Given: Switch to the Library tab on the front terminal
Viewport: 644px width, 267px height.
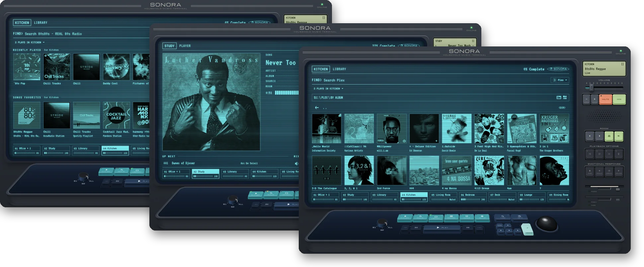Looking at the screenshot, I should click(x=339, y=69).
